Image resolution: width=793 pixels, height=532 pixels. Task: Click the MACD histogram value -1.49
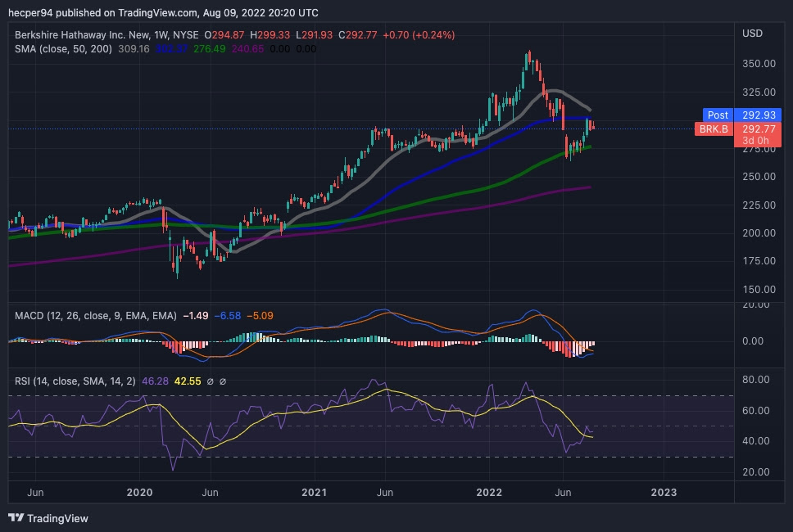(x=195, y=316)
